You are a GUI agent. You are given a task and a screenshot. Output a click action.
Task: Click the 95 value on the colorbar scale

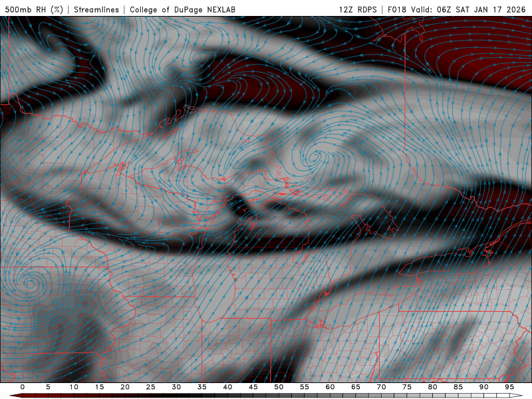coord(509,387)
